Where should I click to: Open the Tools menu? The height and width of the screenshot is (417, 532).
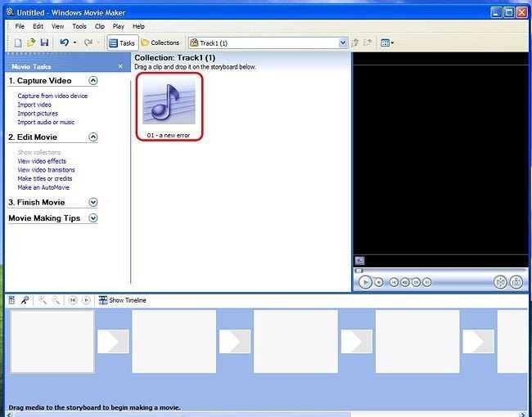click(79, 26)
